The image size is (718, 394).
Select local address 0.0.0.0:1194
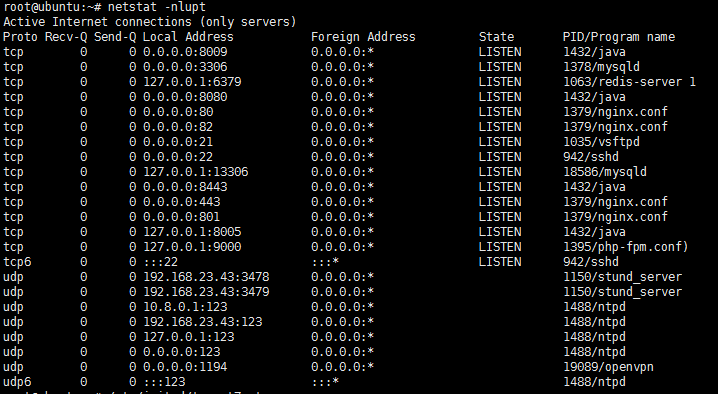(185, 367)
